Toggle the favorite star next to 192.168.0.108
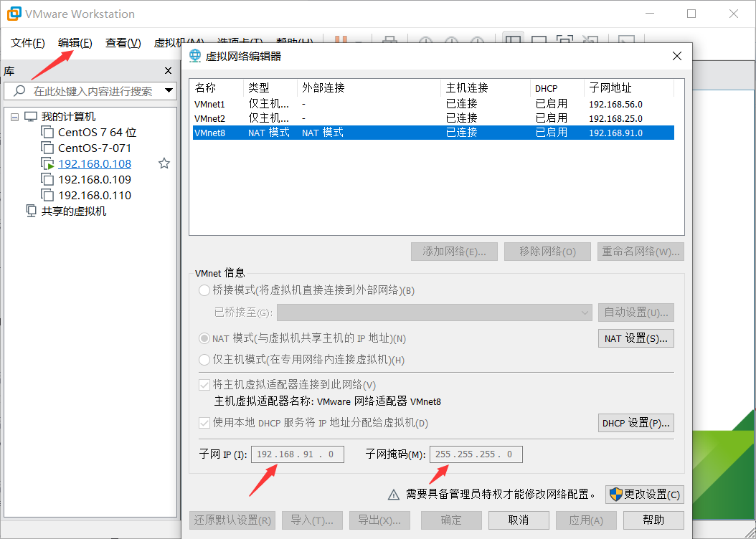This screenshot has height=539, width=756. 164,163
